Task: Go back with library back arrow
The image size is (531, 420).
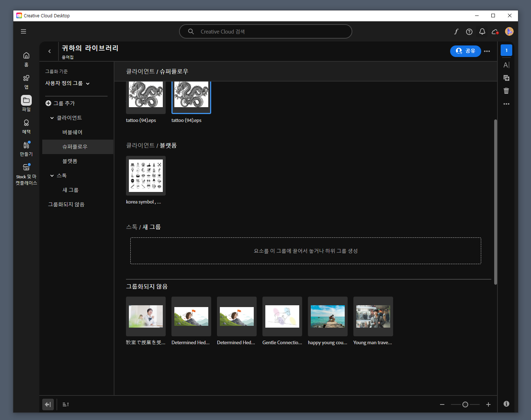Action: pyautogui.click(x=49, y=51)
